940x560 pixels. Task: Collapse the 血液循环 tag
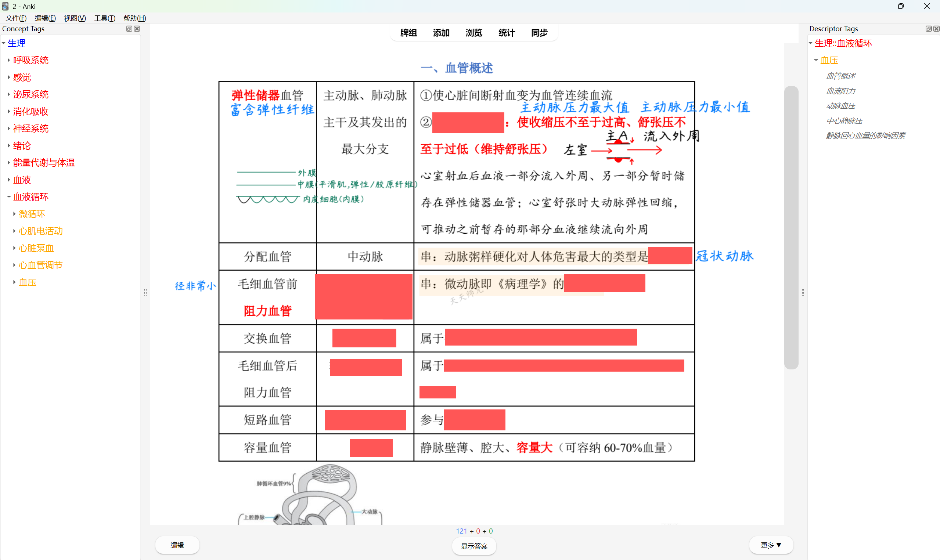tap(9, 196)
